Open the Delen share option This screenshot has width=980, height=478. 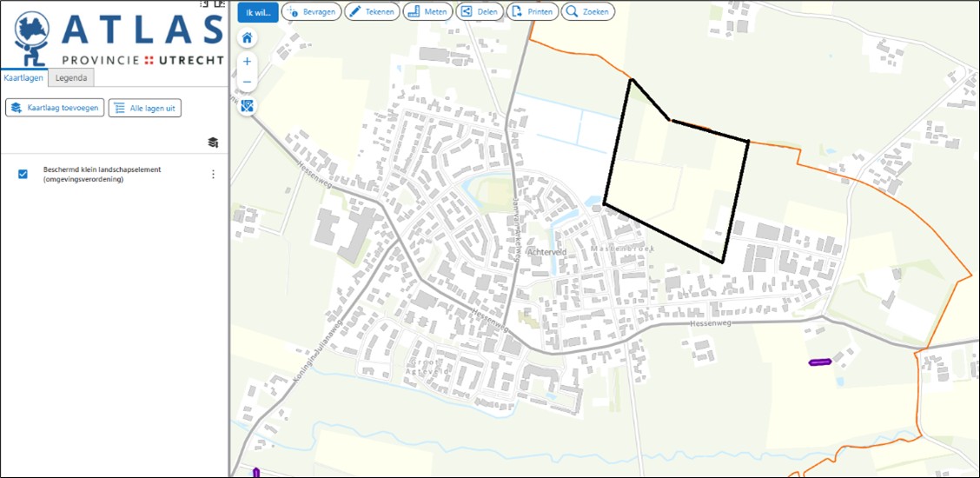[x=480, y=12]
